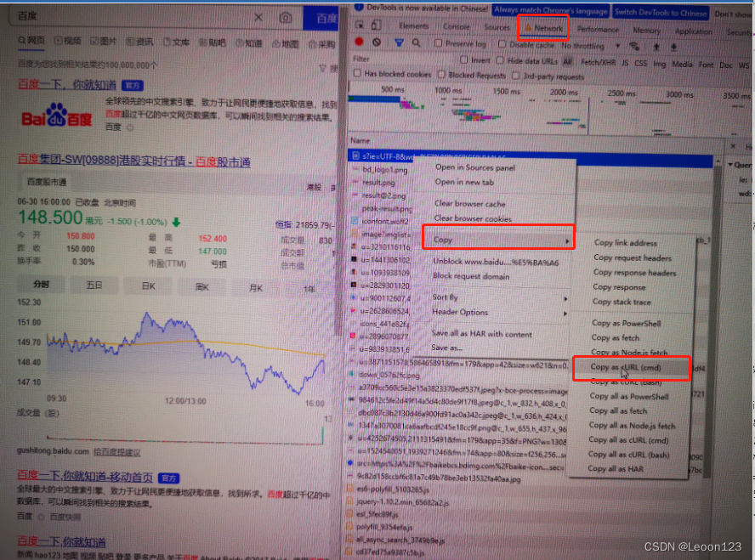
Task: Open search with the magnifier icon in DevTools
Action: coord(417,42)
